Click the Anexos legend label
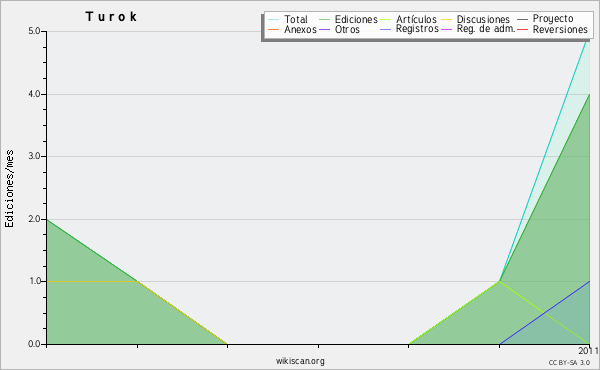The height and width of the screenshot is (370, 600). click(300, 29)
